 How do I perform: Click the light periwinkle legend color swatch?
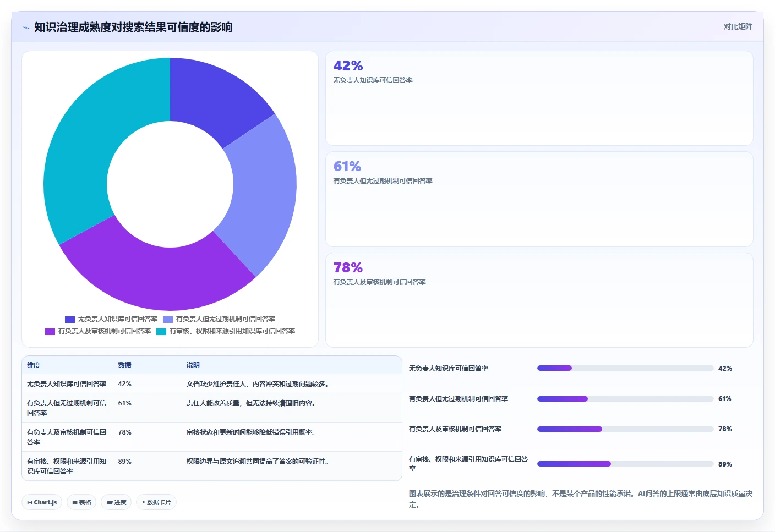click(168, 319)
